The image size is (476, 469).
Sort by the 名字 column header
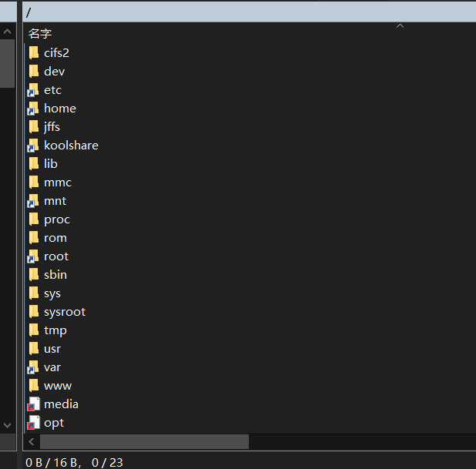[40, 33]
